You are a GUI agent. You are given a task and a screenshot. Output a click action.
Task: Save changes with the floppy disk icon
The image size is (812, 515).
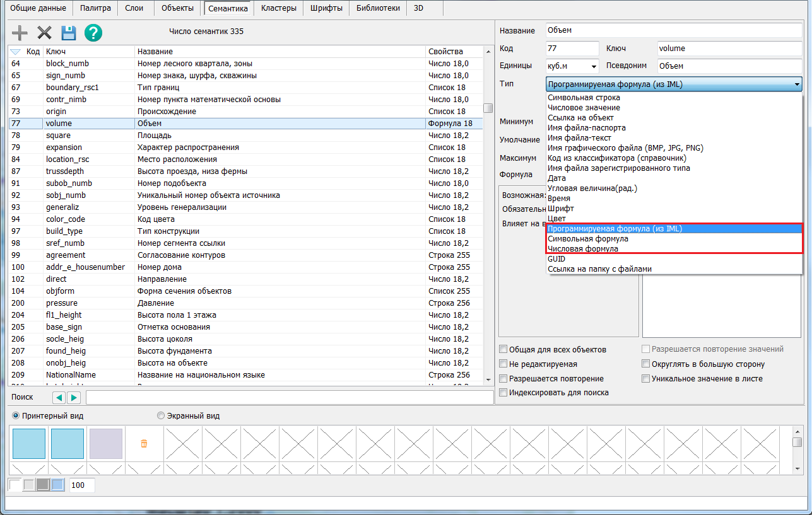click(x=68, y=33)
